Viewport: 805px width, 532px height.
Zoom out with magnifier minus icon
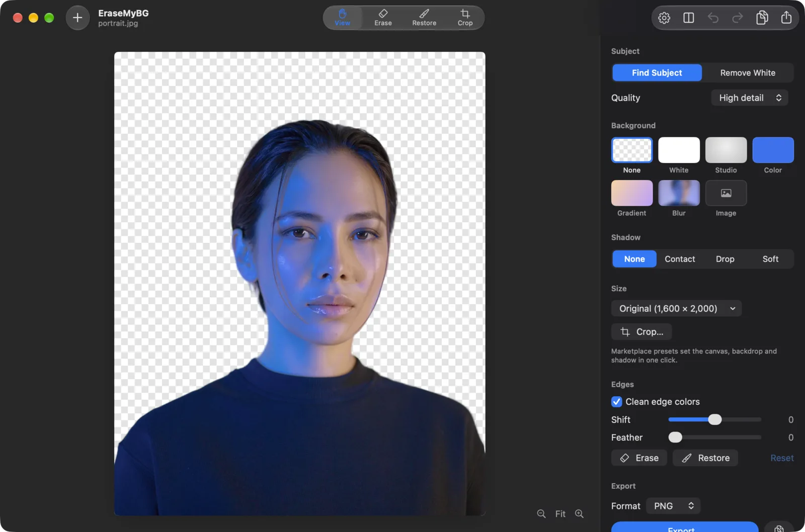coord(541,513)
